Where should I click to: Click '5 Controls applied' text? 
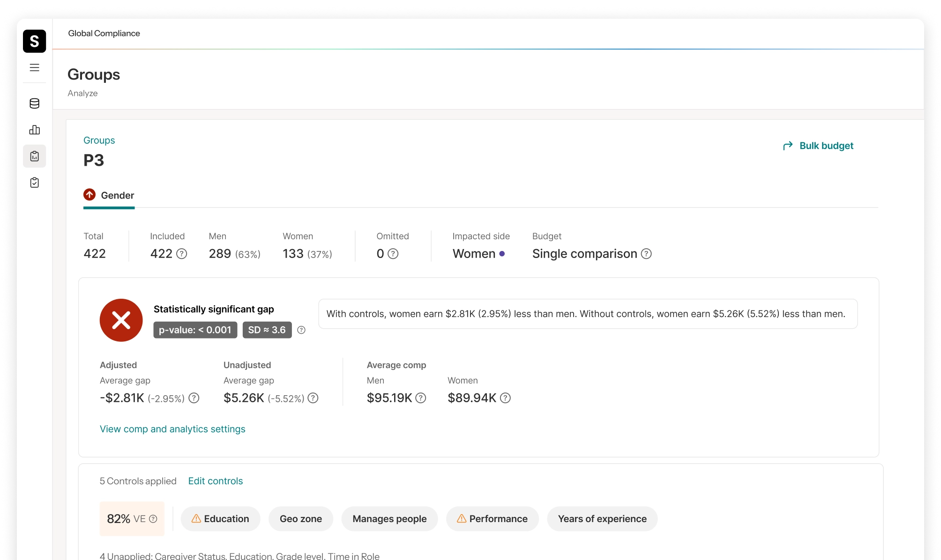point(138,481)
